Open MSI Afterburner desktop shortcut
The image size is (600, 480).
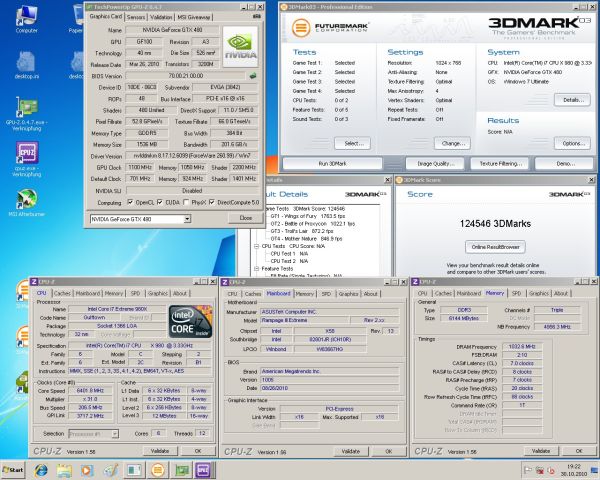tap(26, 203)
